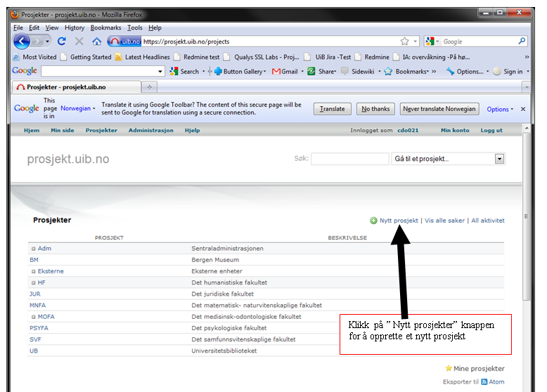
Task: Expand the MOFA project subtree
Action: click(33, 317)
